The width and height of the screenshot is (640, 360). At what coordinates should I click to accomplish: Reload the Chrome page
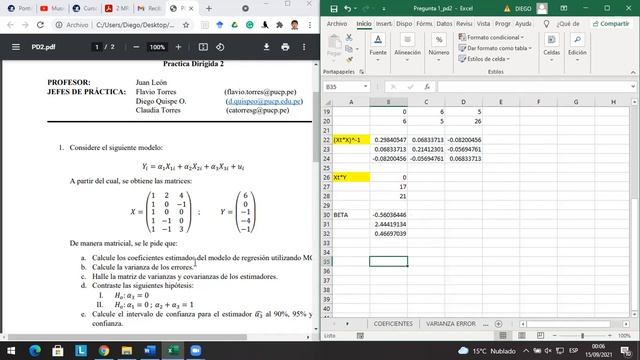40,25
